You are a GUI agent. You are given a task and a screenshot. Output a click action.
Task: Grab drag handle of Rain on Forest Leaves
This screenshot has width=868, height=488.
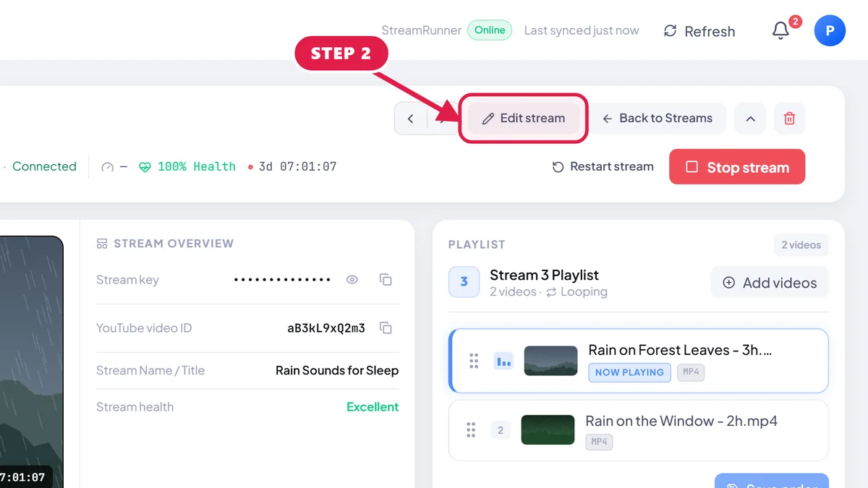pyautogui.click(x=474, y=361)
